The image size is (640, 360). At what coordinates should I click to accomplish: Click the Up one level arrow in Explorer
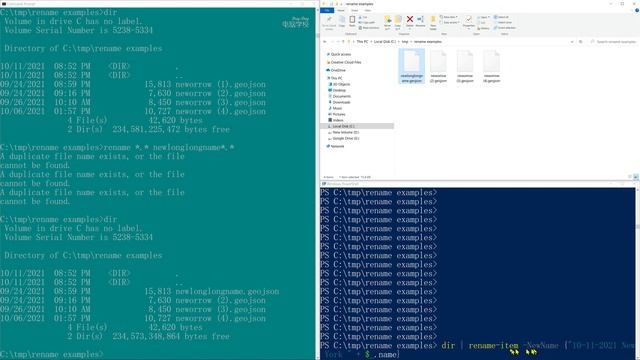point(344,42)
